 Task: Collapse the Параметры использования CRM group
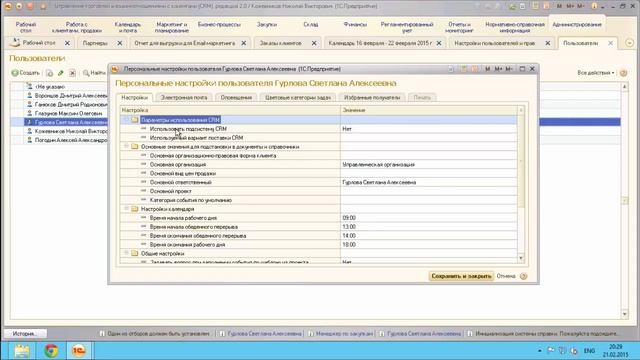[126, 120]
